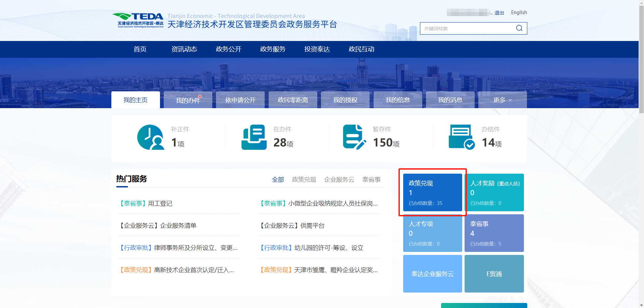Image resolution: width=644 pixels, height=308 pixels.
Task: Open the 投资泰达 navigation item
Action: [317, 49]
